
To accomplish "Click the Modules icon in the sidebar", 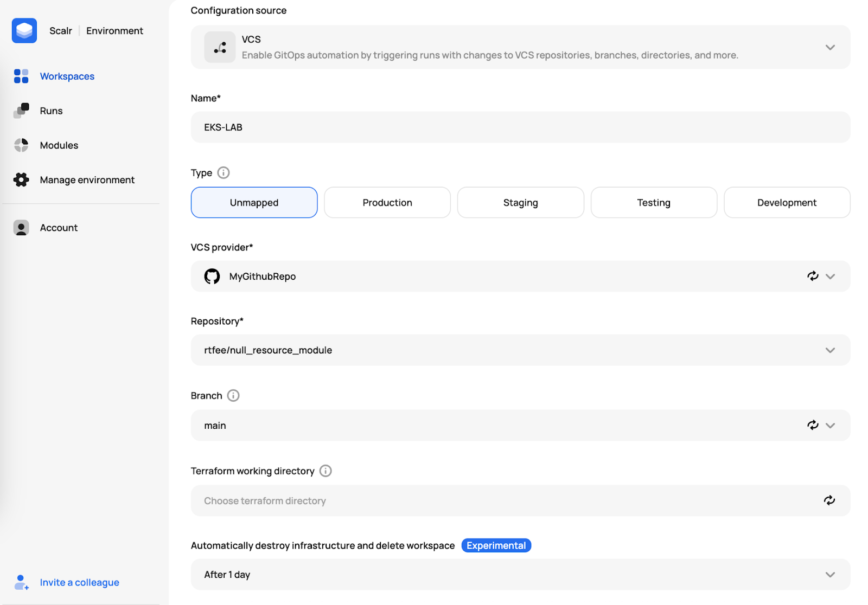I will pyautogui.click(x=21, y=145).
